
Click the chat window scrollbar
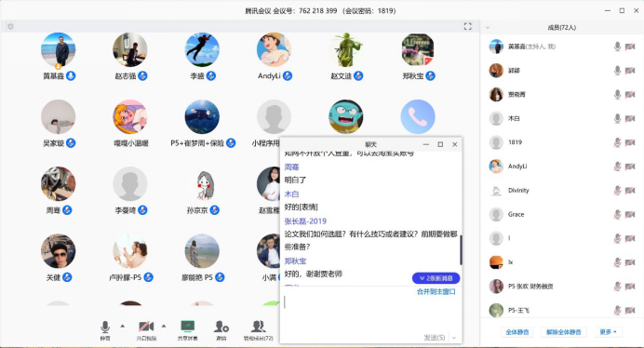(461, 249)
